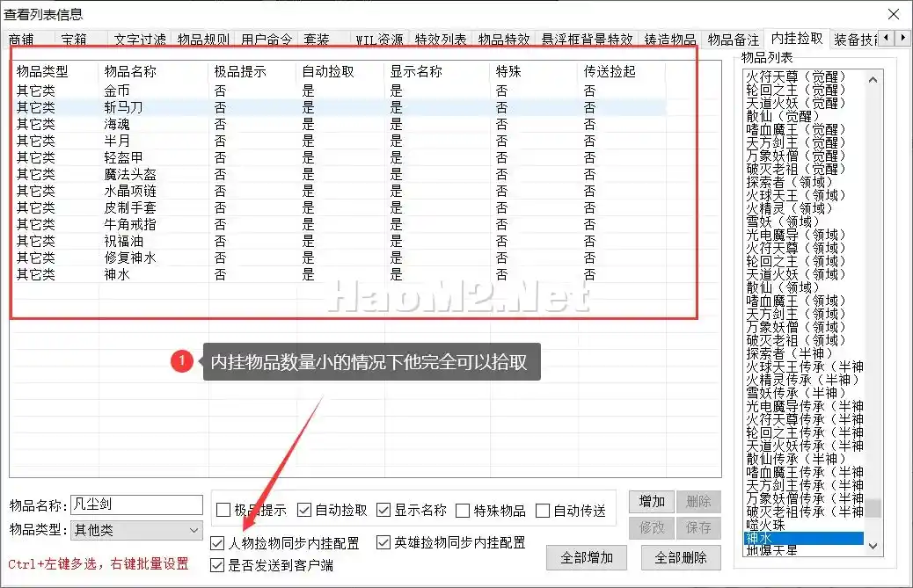Screen dimensions: 913x588
Task: Close the 查看列表信息 window
Action: click(x=893, y=14)
